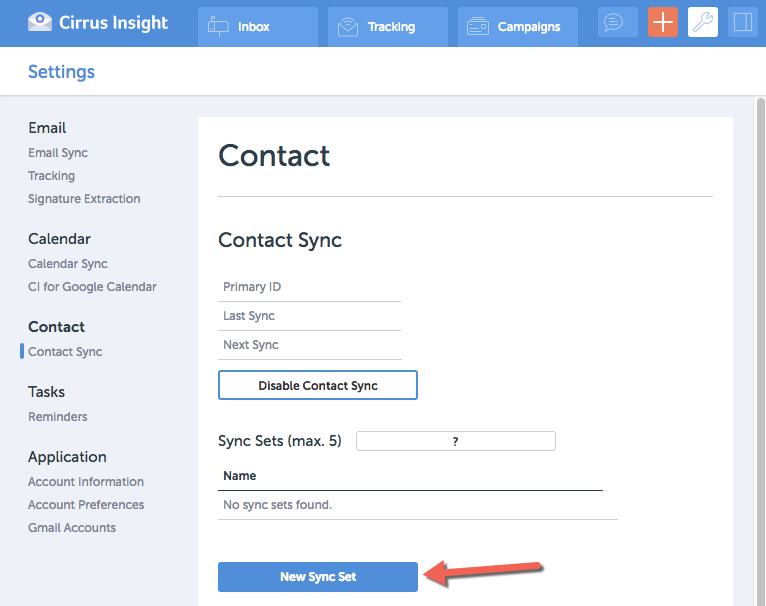Screen dimensions: 766x606
Task: Open Tracking settings in the sidebar
Action: pos(51,176)
